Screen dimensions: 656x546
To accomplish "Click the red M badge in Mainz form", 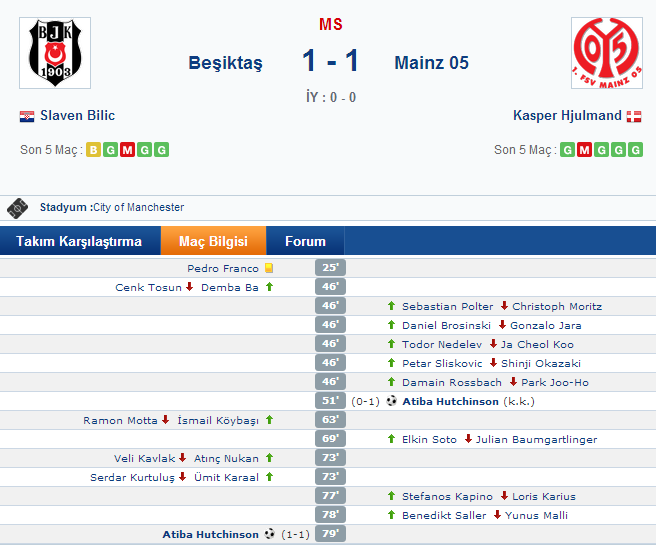I will tap(584, 150).
